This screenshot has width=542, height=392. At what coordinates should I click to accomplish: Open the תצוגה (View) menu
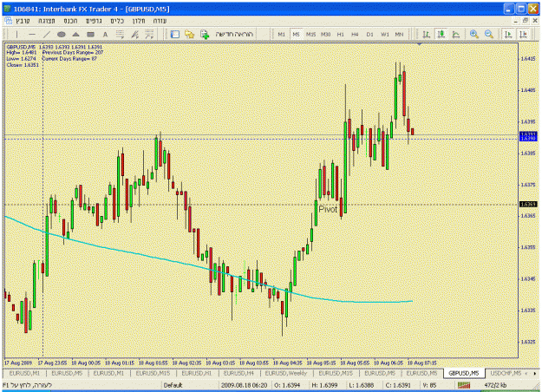pyautogui.click(x=47, y=21)
